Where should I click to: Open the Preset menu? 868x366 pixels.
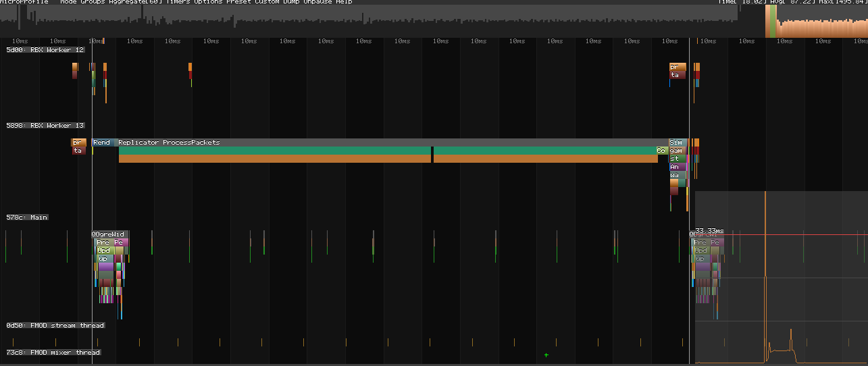click(238, 2)
